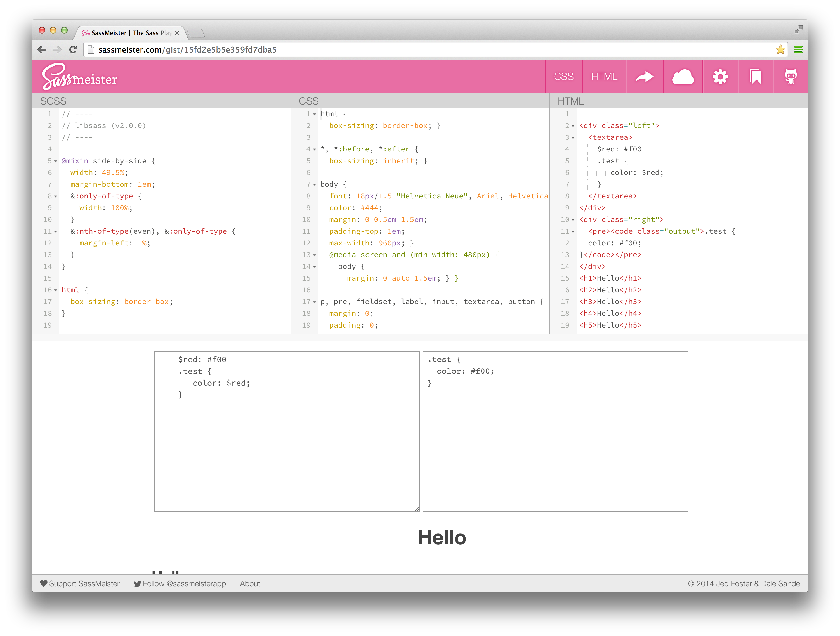Viewport: 840px width, 636px height.
Task: Click '// libsass (v2.0.0)' comment line
Action: (104, 125)
